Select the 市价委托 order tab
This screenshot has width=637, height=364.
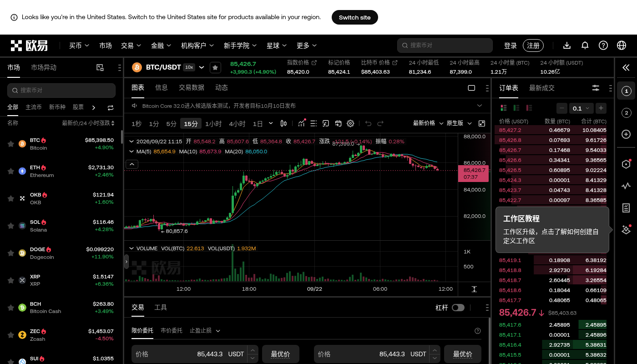(172, 330)
